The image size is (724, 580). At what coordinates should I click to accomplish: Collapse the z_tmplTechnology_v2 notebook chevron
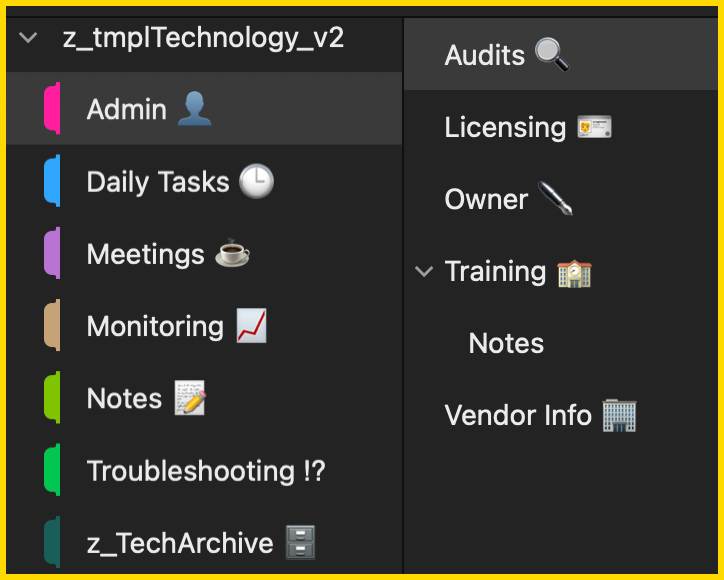pyautogui.click(x=28, y=37)
